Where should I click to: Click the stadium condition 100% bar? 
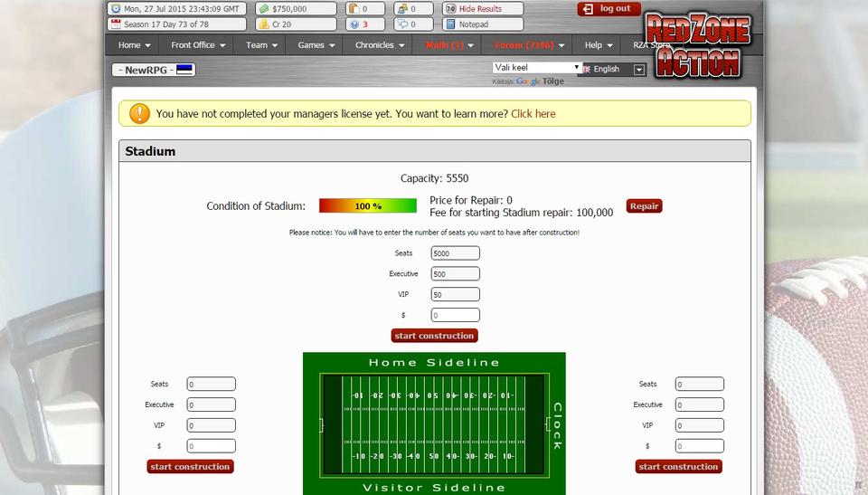pyautogui.click(x=367, y=206)
